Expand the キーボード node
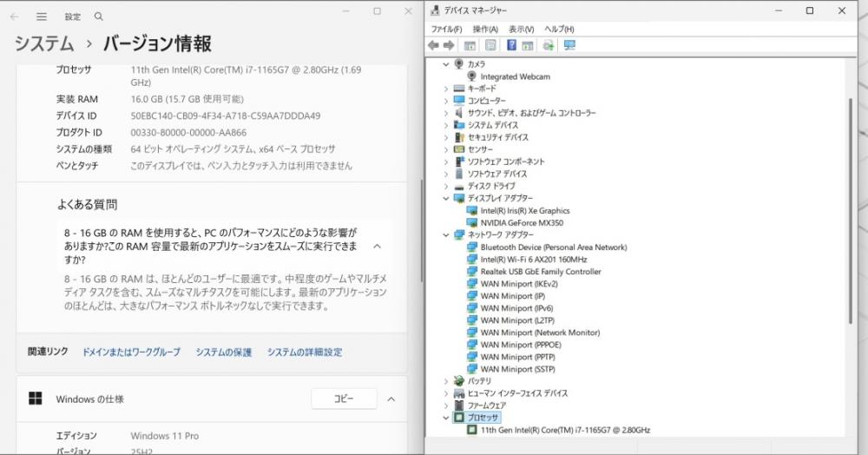Image resolution: width=868 pixels, height=455 pixels. (x=446, y=89)
